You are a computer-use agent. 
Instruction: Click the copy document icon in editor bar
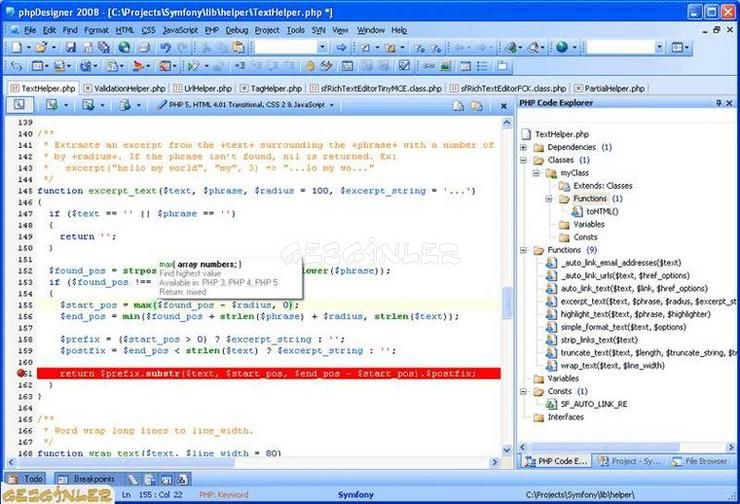pyautogui.click(x=458, y=106)
